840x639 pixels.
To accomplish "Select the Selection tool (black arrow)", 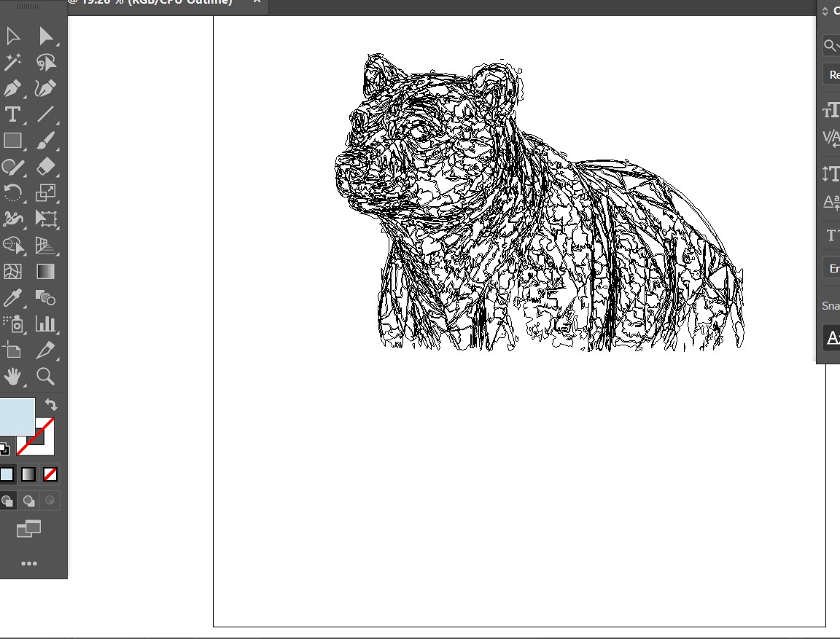I will pos(13,36).
